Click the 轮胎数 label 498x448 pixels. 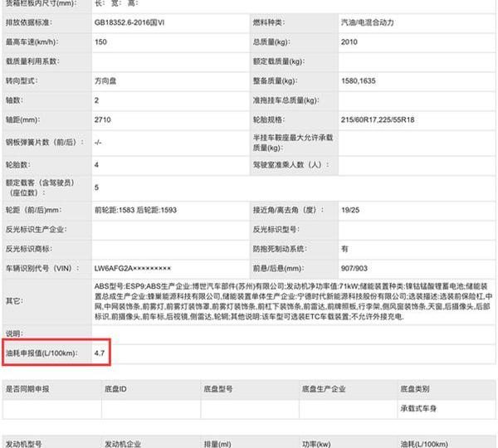pyautogui.click(x=17, y=165)
